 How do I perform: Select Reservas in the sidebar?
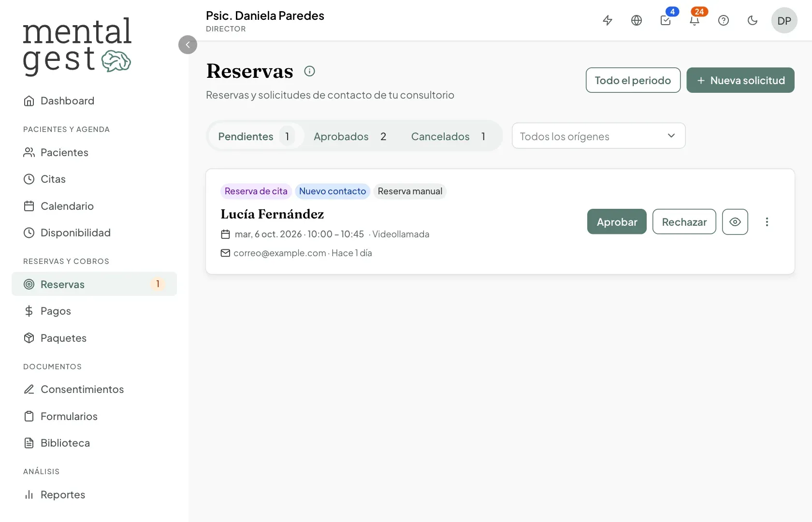click(x=94, y=284)
